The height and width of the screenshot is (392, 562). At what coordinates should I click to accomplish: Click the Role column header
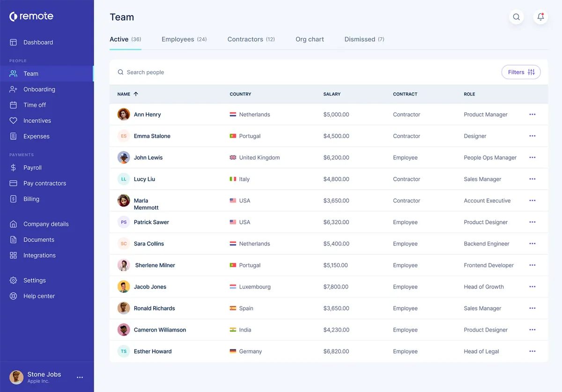click(469, 94)
